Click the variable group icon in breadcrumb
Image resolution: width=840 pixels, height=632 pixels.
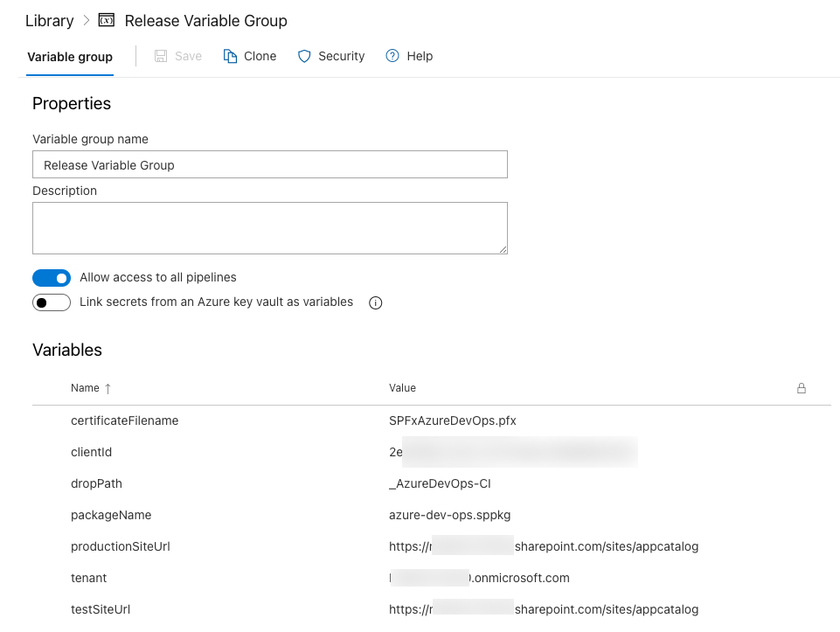click(107, 20)
